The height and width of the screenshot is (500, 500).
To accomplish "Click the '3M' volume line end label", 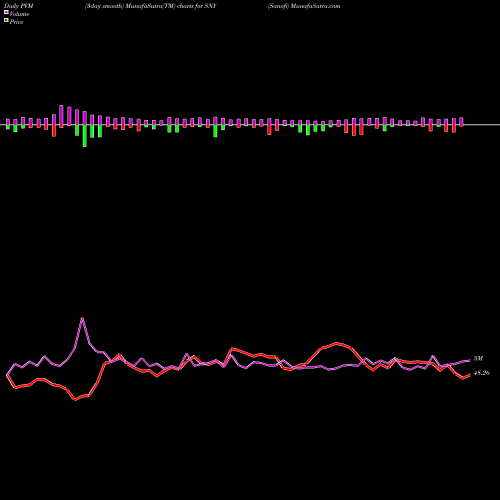I will [x=478, y=359].
